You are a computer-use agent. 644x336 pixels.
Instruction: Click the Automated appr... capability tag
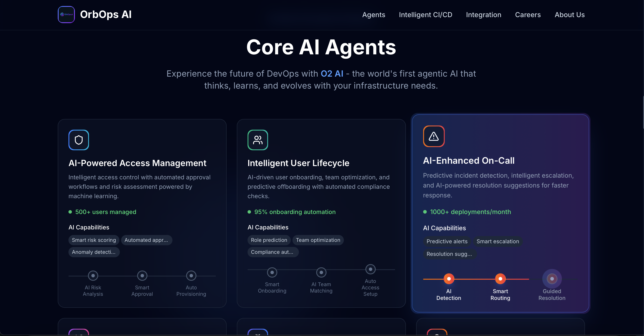tap(147, 240)
